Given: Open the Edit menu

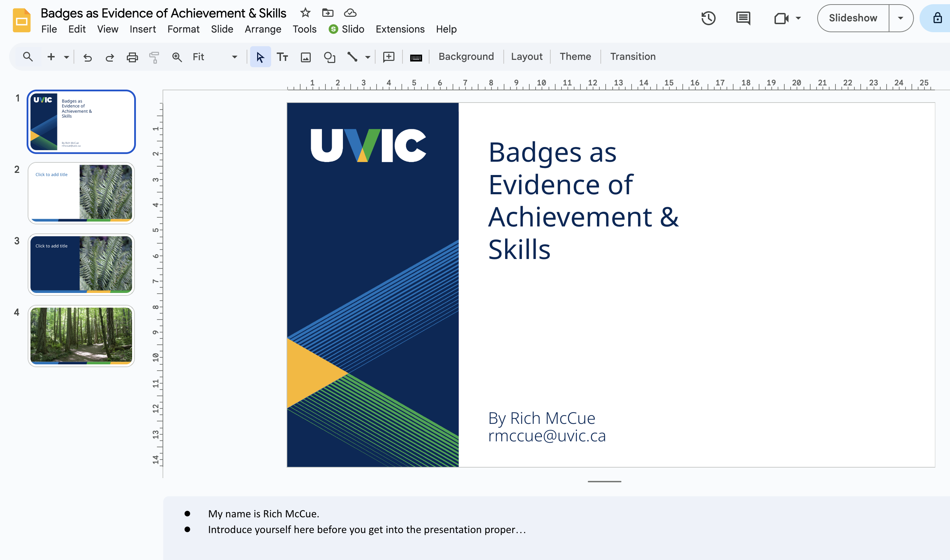Looking at the screenshot, I should click(77, 29).
